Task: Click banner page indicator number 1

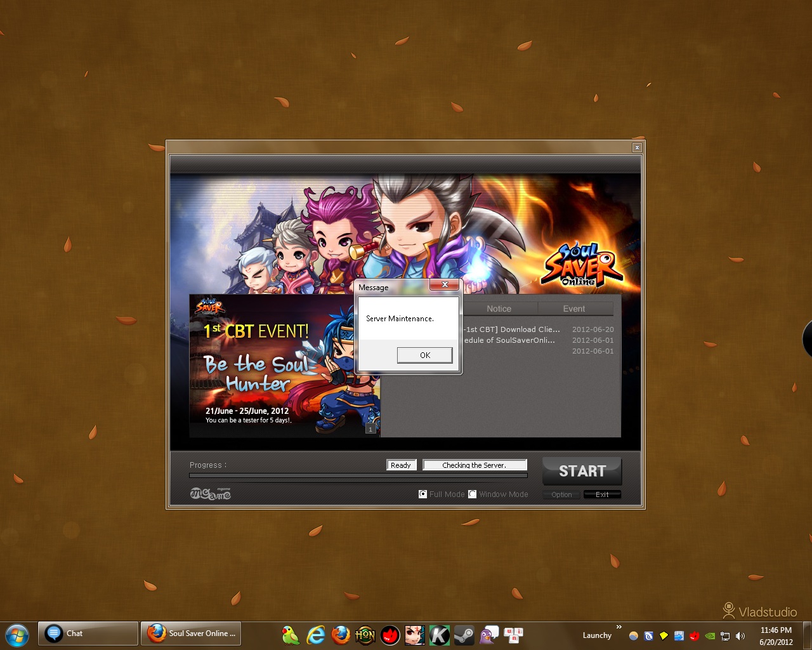Action: coord(370,429)
